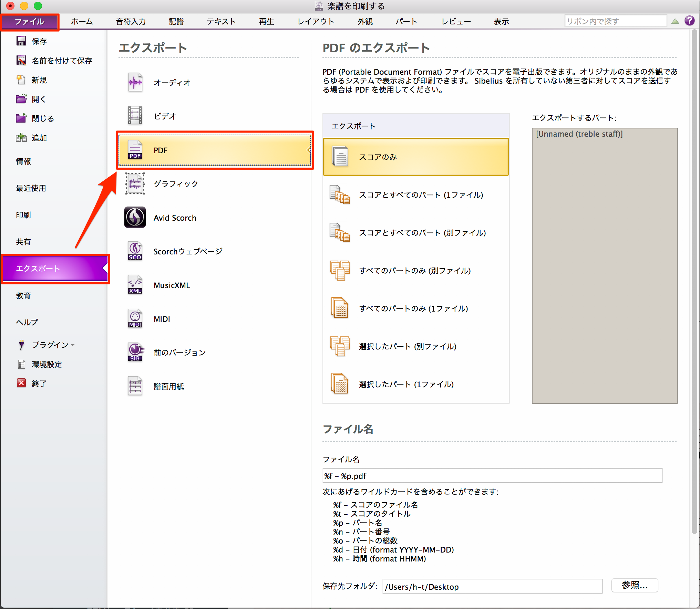Switch to the 表示 tab

click(502, 22)
